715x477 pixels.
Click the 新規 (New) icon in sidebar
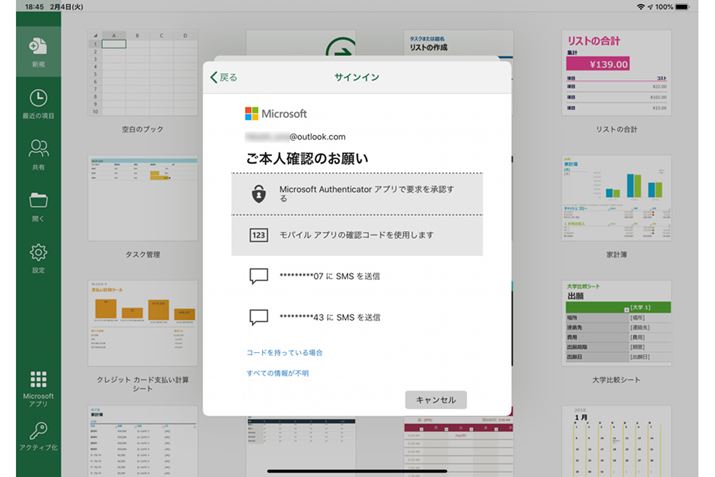coord(38,48)
